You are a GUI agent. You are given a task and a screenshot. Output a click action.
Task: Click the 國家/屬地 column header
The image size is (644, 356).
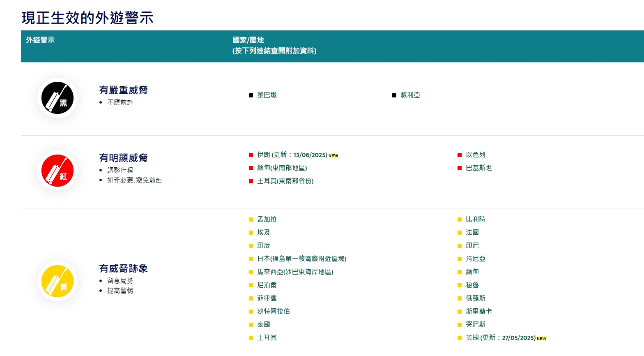pyautogui.click(x=248, y=40)
